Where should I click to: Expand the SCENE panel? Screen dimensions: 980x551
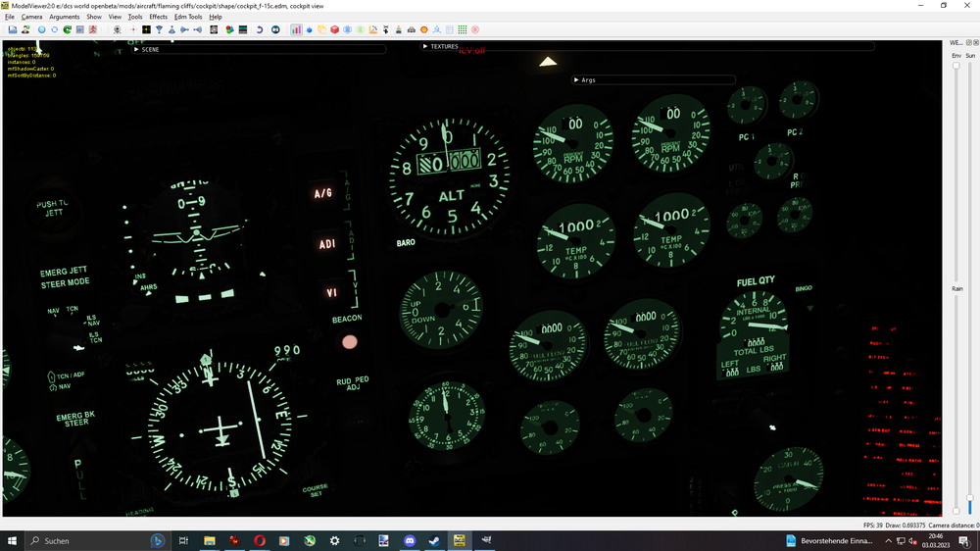click(136, 49)
